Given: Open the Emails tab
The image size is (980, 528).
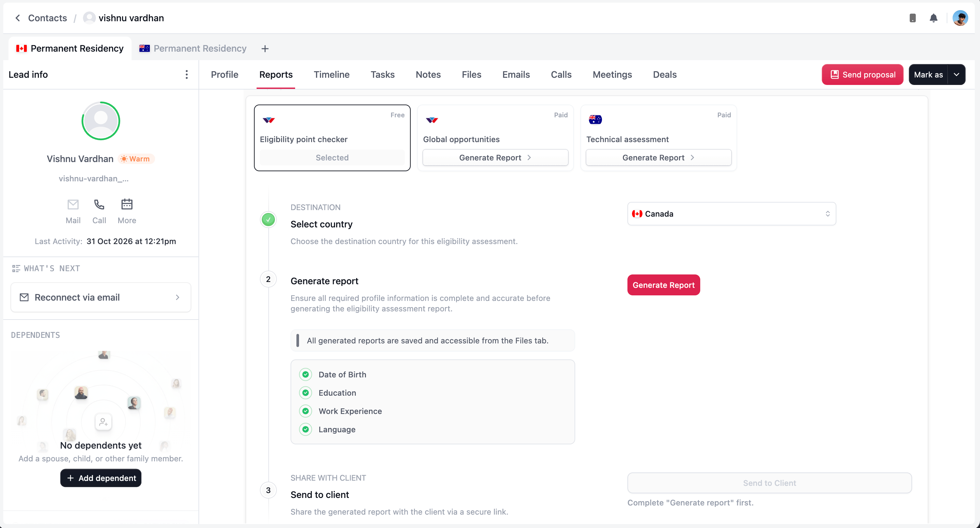Looking at the screenshot, I should 516,74.
